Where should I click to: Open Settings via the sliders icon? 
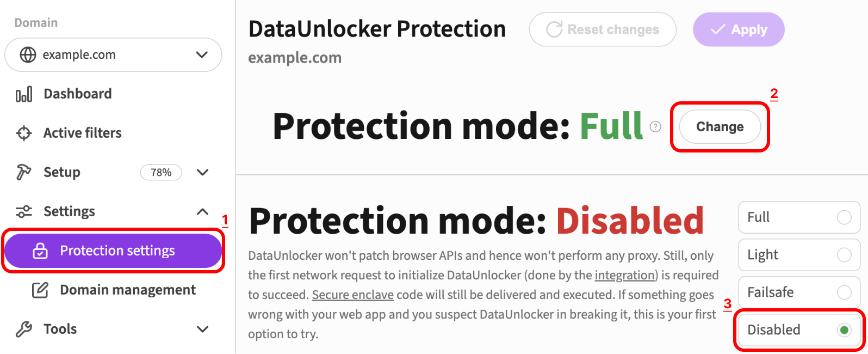point(23,211)
